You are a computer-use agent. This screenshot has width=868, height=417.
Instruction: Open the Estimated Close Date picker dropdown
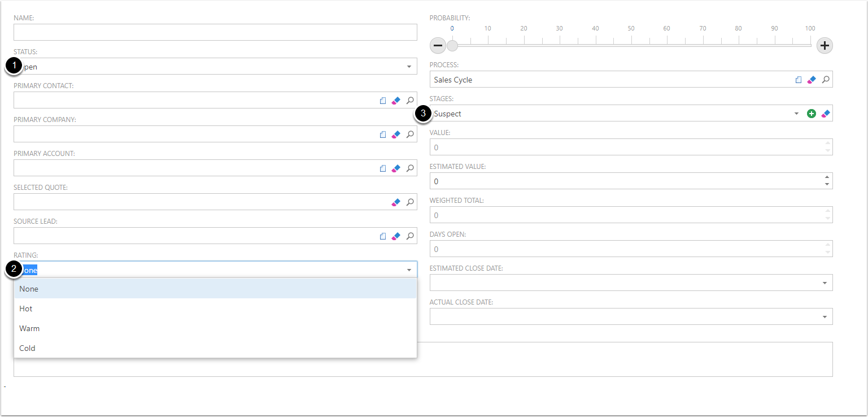point(825,283)
